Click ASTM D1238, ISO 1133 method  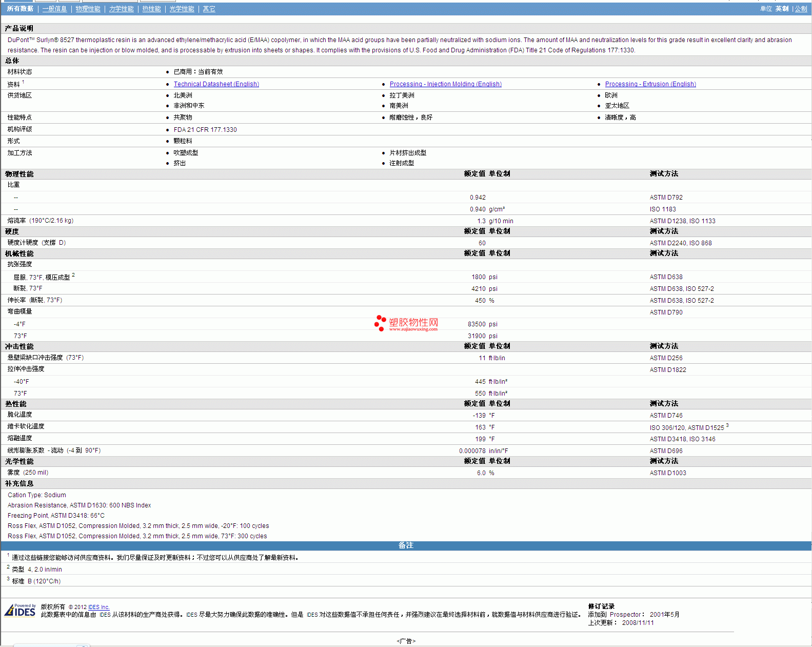click(x=682, y=221)
